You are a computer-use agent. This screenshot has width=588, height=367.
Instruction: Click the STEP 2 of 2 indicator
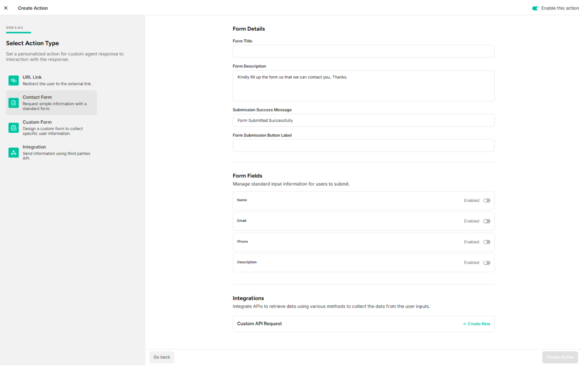tap(15, 28)
